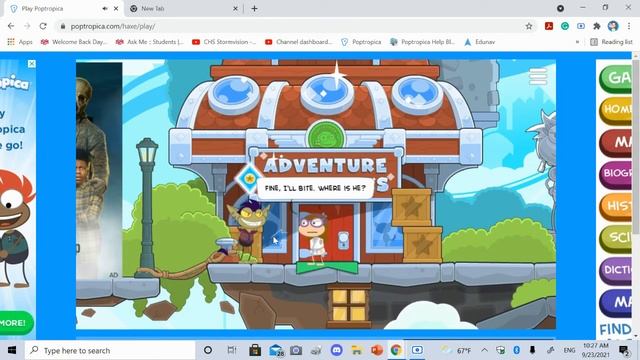Open the Apps bookmark shortcut
Viewport: 640px width, 360px height.
20,42
